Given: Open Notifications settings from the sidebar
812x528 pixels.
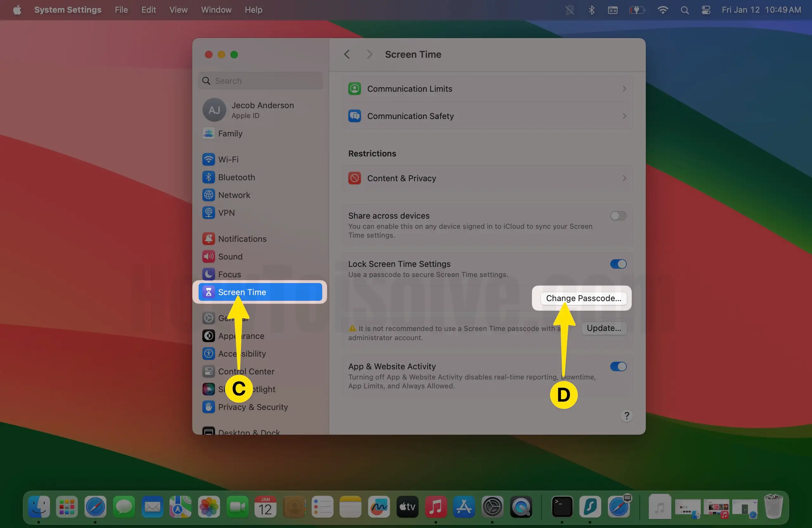Looking at the screenshot, I should tap(242, 239).
